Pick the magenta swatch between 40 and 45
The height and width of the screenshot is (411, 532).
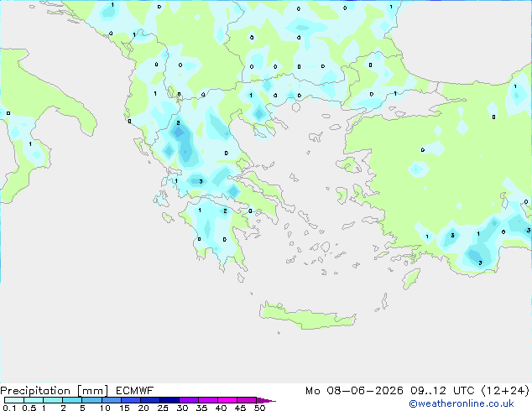tap(227, 400)
